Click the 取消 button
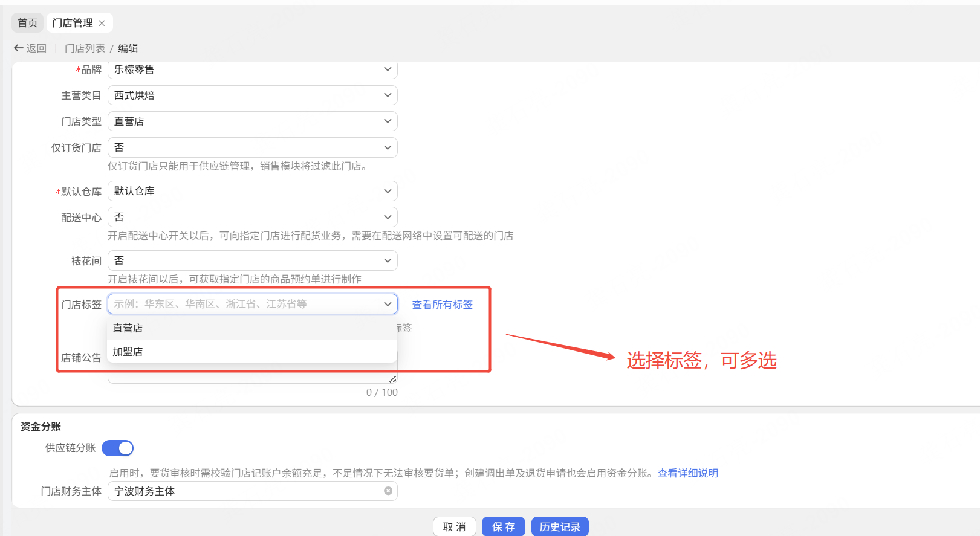The width and height of the screenshot is (980, 536). pyautogui.click(x=455, y=527)
